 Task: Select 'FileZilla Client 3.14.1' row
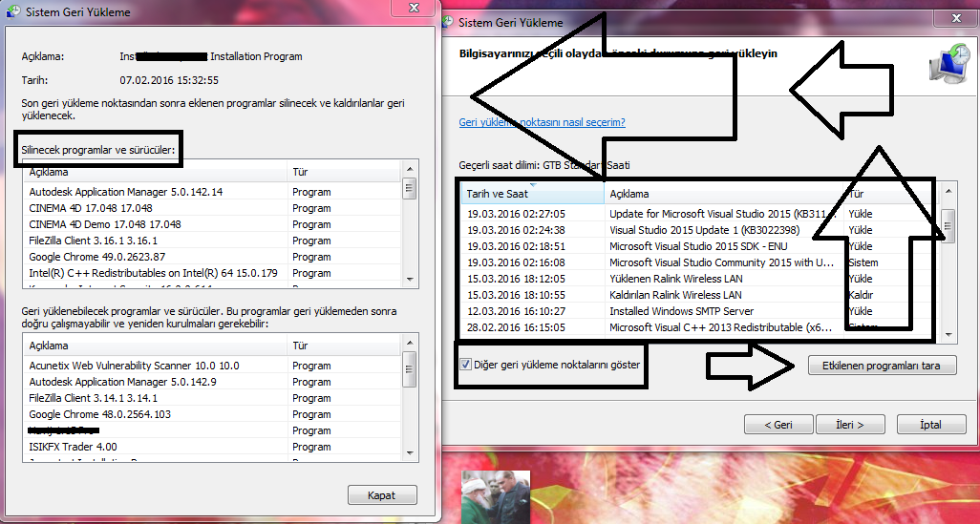(x=212, y=398)
